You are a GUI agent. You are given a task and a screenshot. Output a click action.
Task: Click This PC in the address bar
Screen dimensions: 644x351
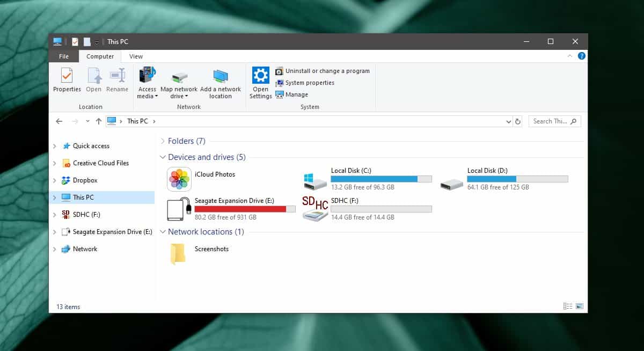137,121
